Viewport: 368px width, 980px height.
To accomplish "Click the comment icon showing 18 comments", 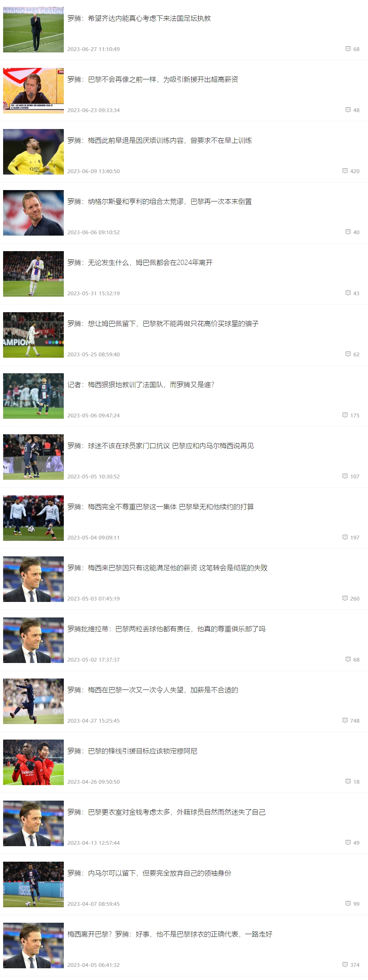I will coord(348,781).
